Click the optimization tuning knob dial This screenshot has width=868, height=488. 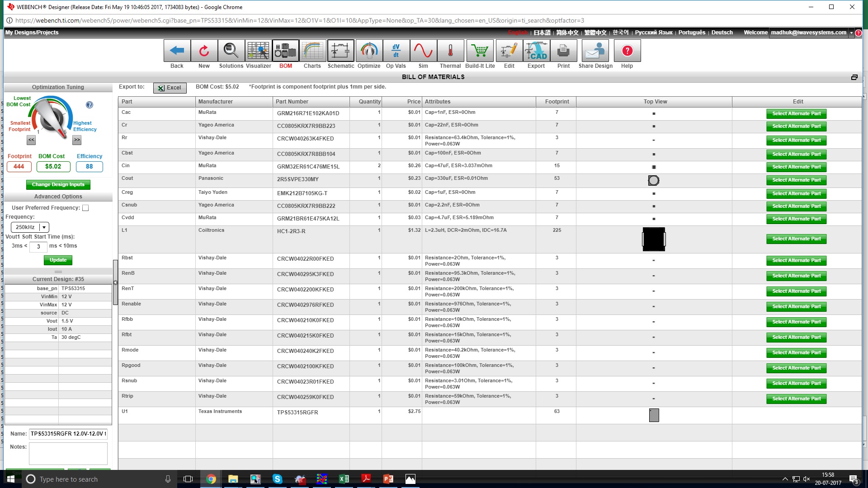point(51,117)
